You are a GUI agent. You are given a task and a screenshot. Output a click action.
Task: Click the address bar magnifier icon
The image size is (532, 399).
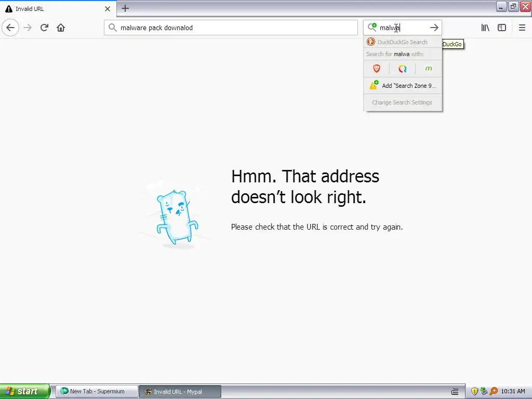tap(113, 28)
